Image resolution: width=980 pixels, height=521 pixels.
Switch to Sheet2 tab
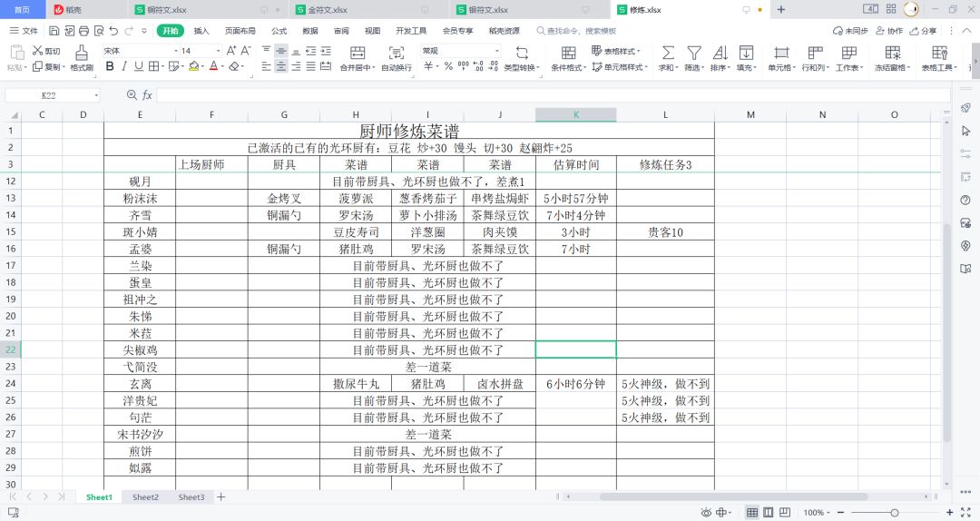click(x=145, y=497)
